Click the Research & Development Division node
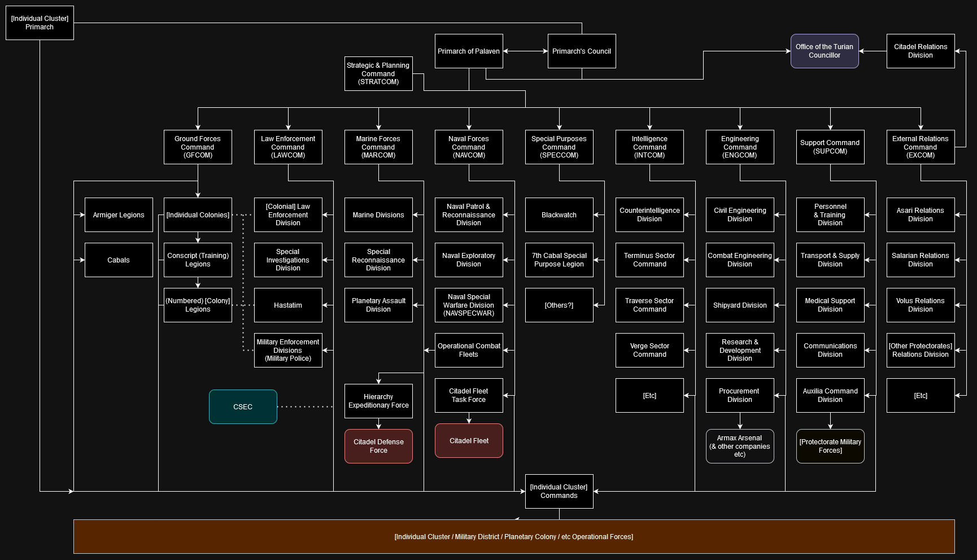Image resolution: width=977 pixels, height=560 pixels. point(739,350)
